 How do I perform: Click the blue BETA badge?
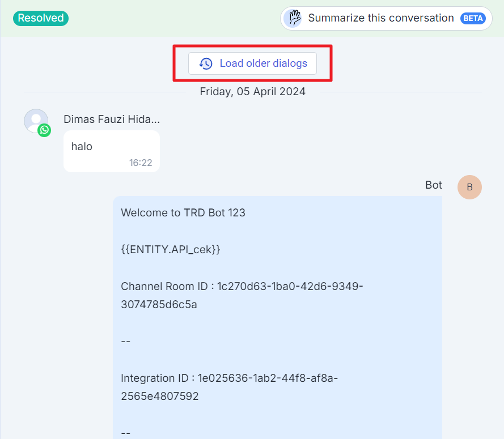(473, 18)
